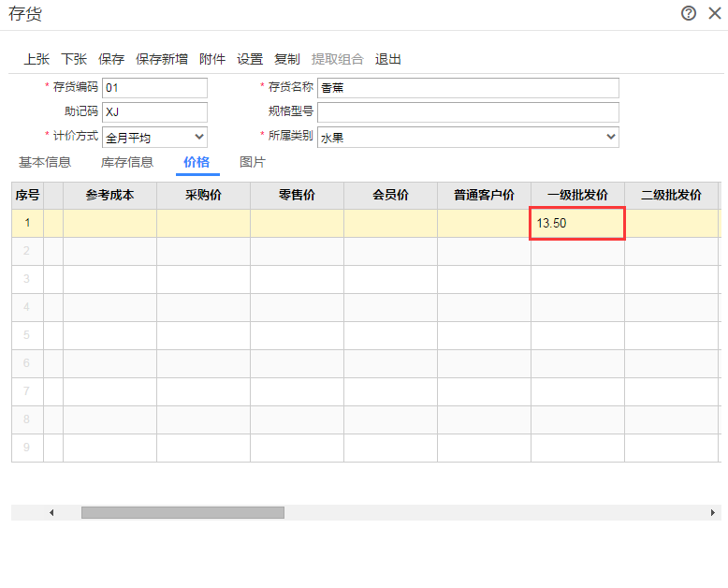The height and width of the screenshot is (588, 728).
Task: Click the 提取组合 toolbar item
Action: pos(338,59)
